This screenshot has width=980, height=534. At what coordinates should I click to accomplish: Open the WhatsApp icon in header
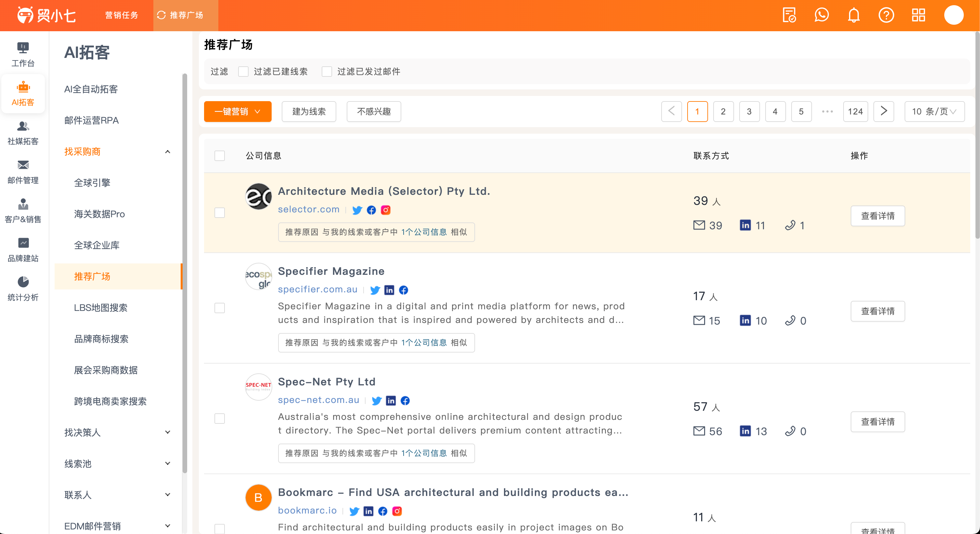click(x=821, y=15)
